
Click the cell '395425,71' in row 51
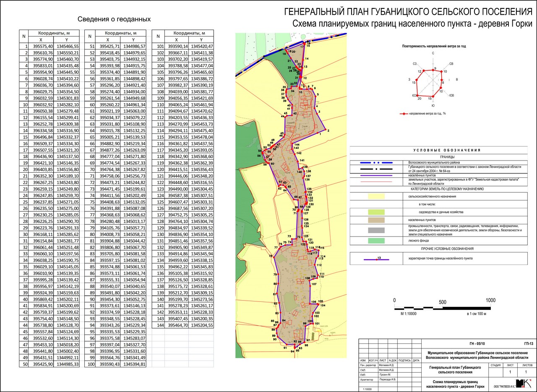pyautogui.click(x=109, y=47)
